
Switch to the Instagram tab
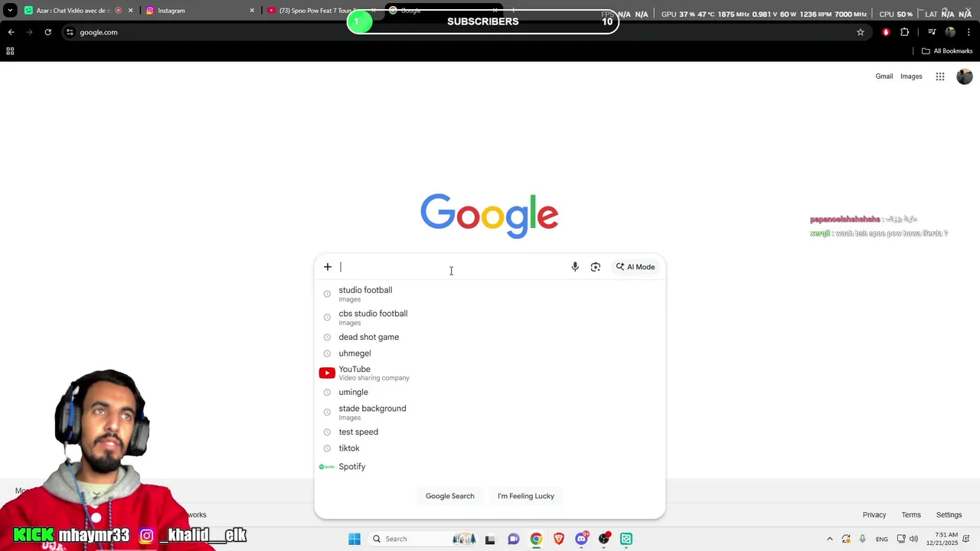pos(199,11)
